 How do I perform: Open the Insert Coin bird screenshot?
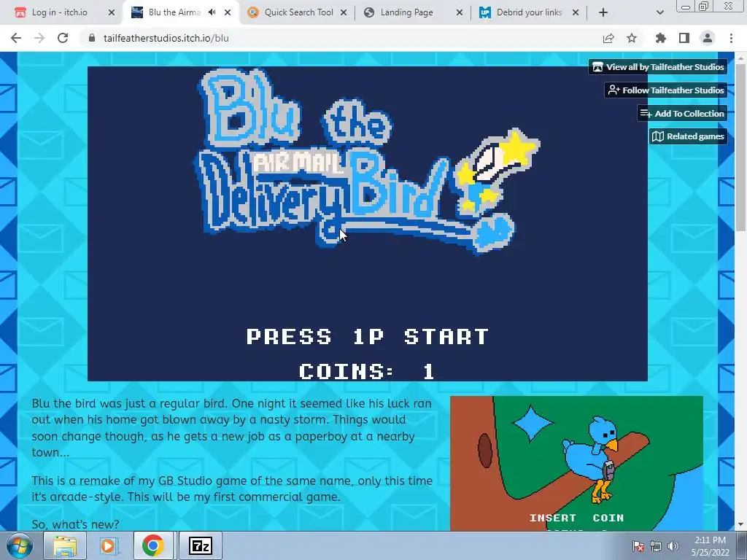tap(576, 463)
